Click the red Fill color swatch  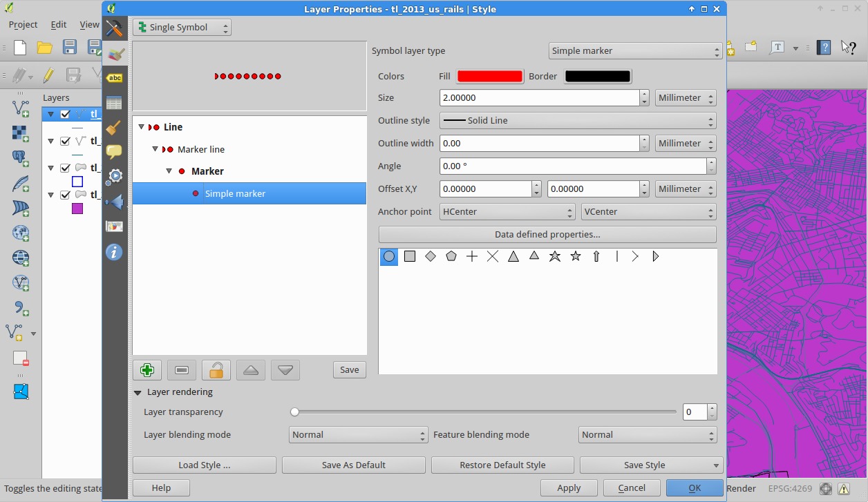click(x=490, y=77)
